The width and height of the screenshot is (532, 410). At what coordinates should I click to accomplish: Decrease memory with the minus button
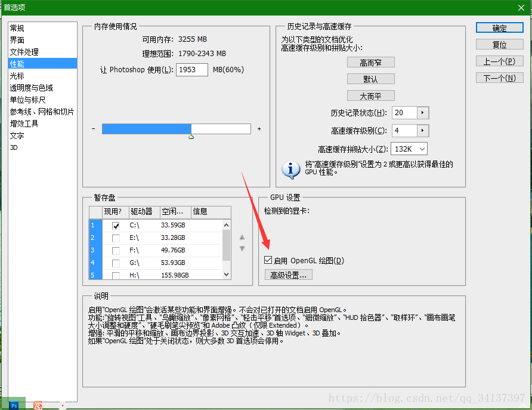(x=93, y=129)
